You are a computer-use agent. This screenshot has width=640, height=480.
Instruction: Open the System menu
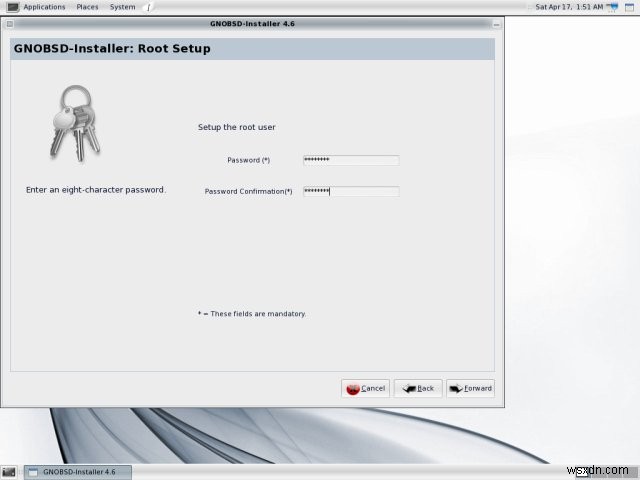pyautogui.click(x=122, y=7)
